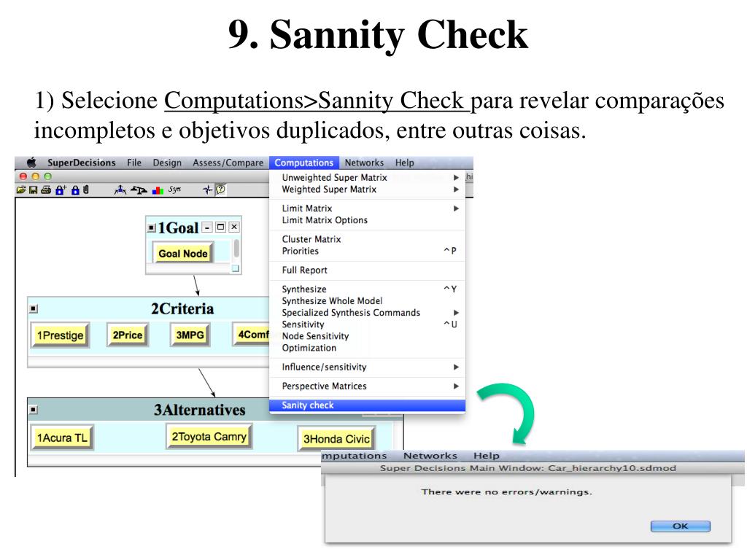The height and width of the screenshot is (560, 747).
Task: Click the Computations menu header
Action: tap(304, 163)
